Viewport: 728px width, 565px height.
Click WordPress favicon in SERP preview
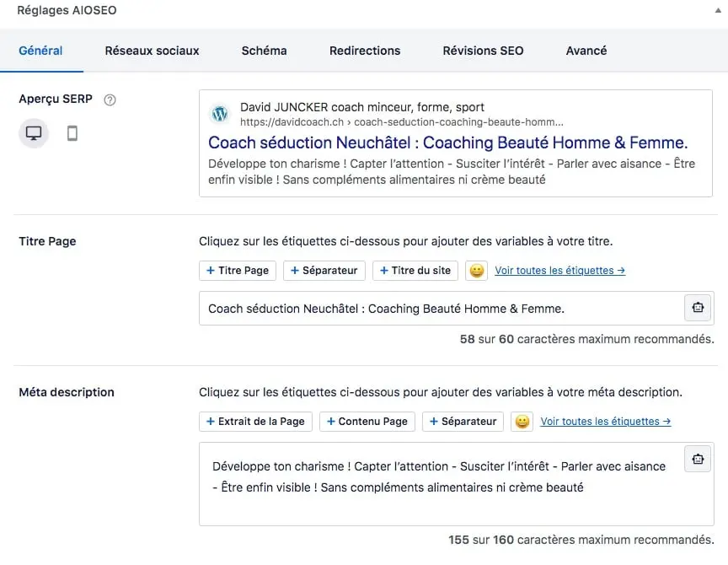point(220,114)
